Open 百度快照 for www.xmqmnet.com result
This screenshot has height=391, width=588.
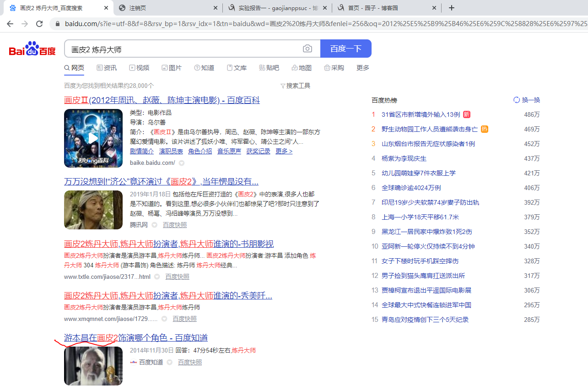coord(184,319)
